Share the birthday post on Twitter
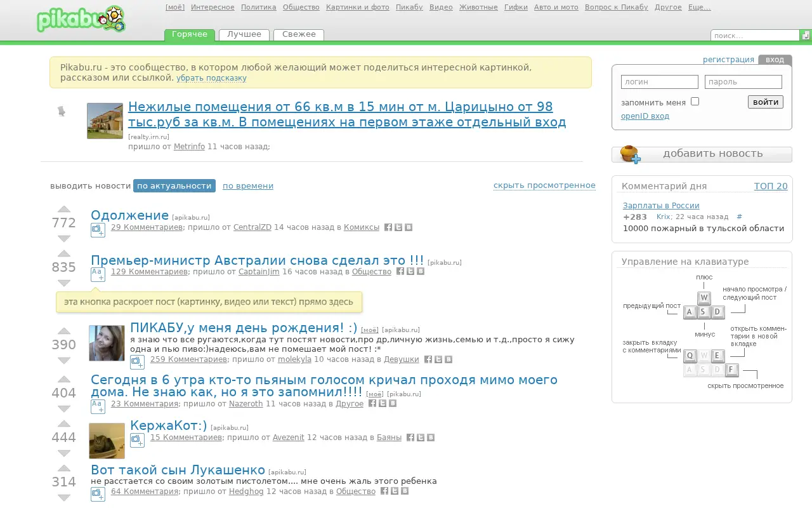 (x=438, y=359)
